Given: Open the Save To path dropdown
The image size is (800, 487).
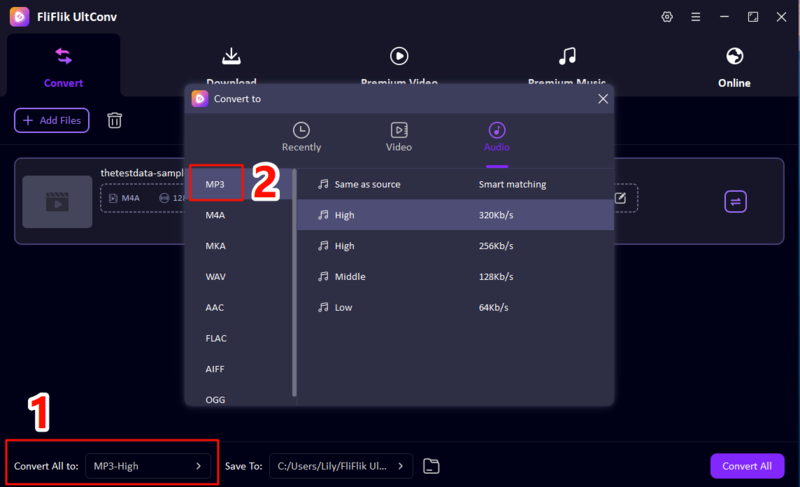Looking at the screenshot, I should pyautogui.click(x=340, y=466).
